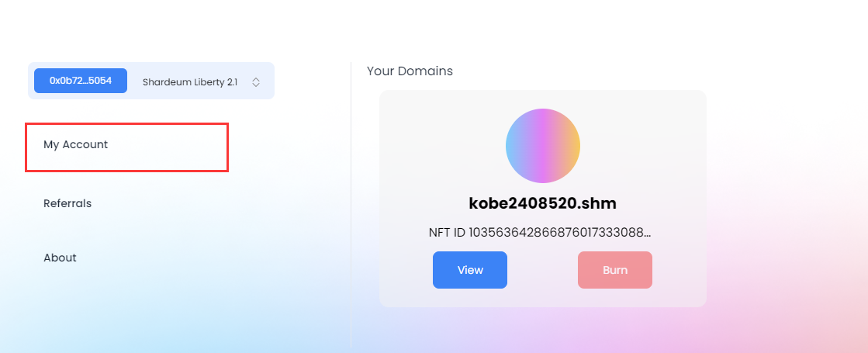Click the Your Domains heading
The width and height of the screenshot is (868, 353).
click(x=410, y=71)
